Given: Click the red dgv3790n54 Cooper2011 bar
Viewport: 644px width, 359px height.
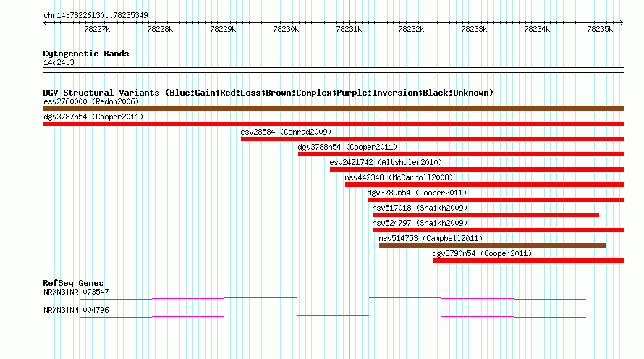Looking at the screenshot, I should click(x=528, y=261).
